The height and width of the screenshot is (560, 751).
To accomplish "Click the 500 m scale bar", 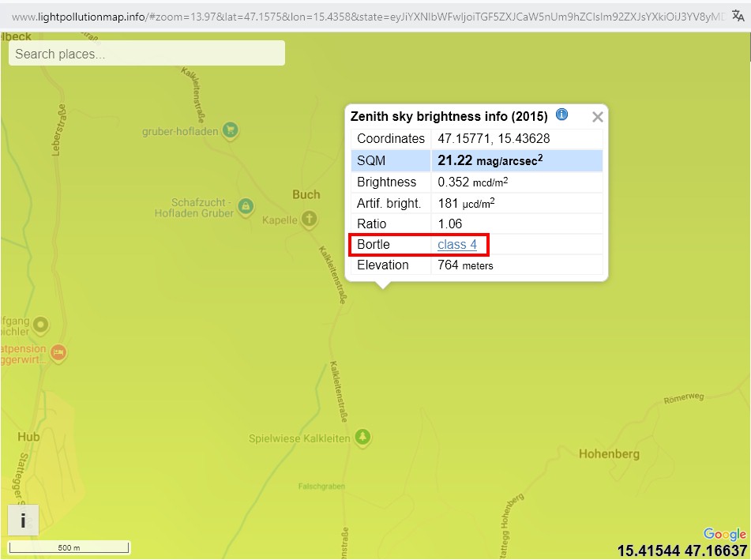I will 69,547.
